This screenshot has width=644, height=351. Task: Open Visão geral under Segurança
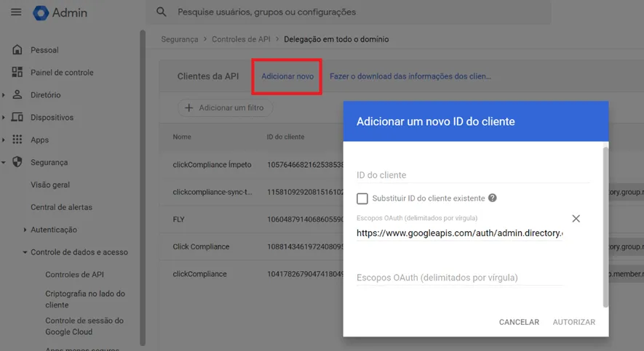[50, 185]
